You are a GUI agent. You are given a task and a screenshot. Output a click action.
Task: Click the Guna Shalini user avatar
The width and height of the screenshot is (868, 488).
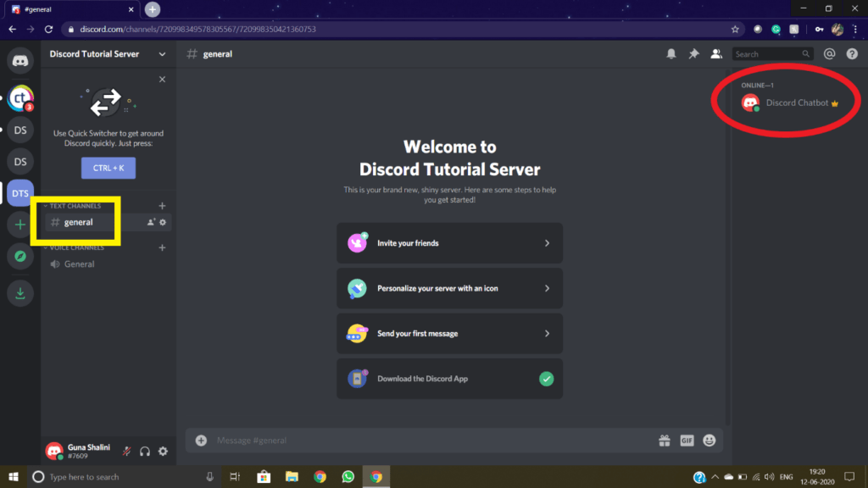point(54,451)
